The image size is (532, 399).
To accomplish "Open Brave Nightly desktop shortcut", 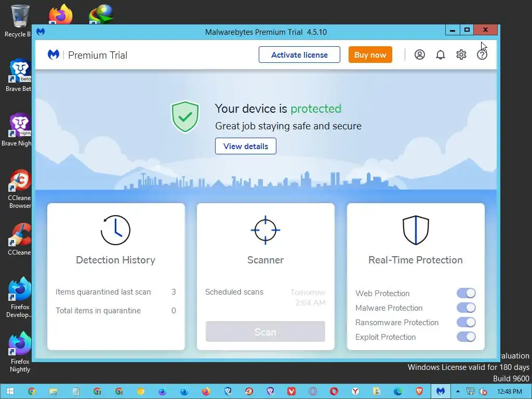I will (x=20, y=129).
